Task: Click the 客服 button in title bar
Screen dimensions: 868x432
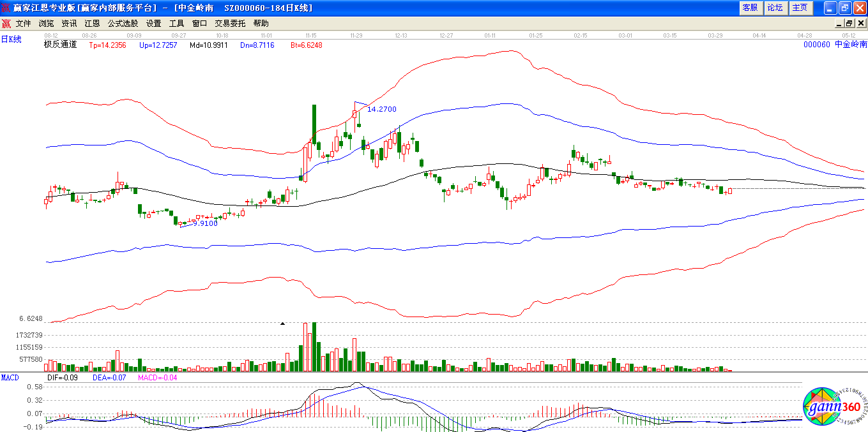Action: point(750,8)
